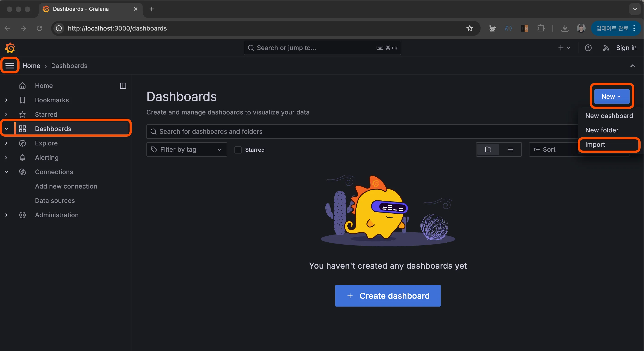Switch to list view icon
This screenshot has height=351, width=644.
coord(509,149)
